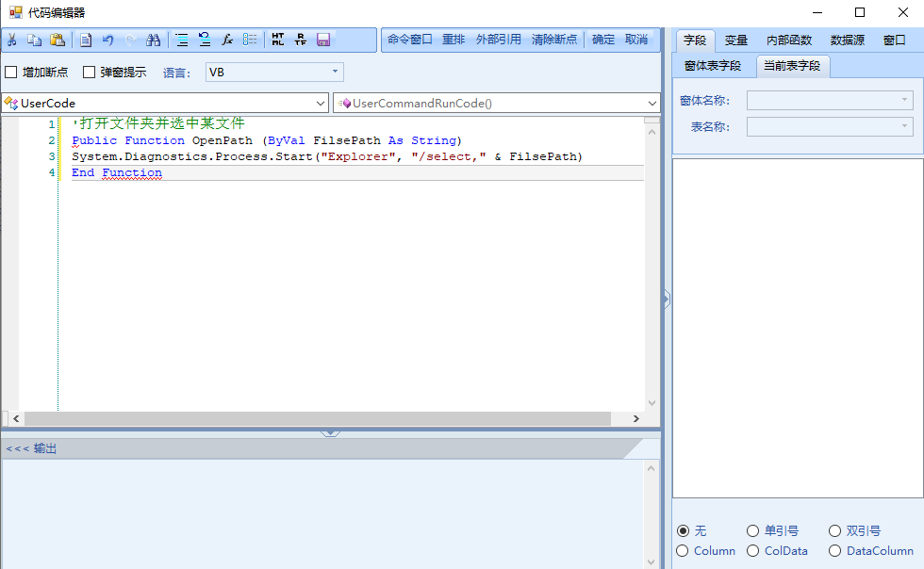This screenshot has height=569, width=924.
Task: Click the 重排 button
Action: [x=454, y=40]
